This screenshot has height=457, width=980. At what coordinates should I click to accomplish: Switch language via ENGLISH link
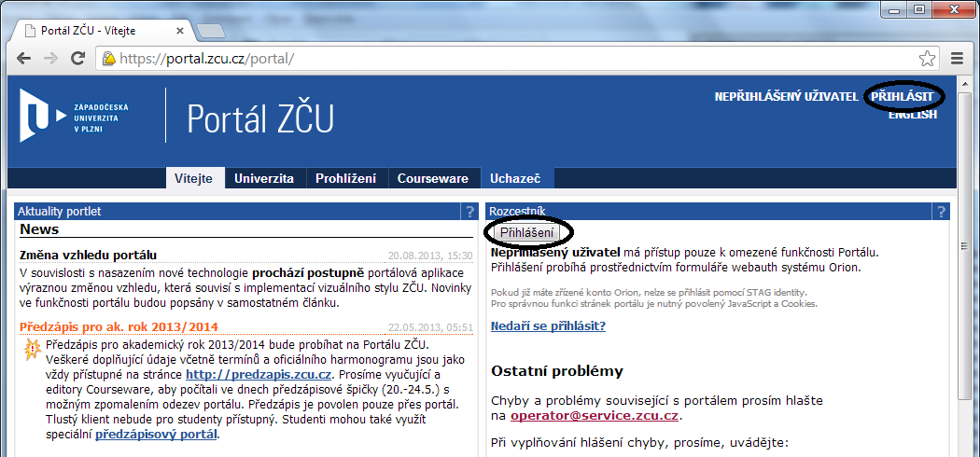[913, 115]
